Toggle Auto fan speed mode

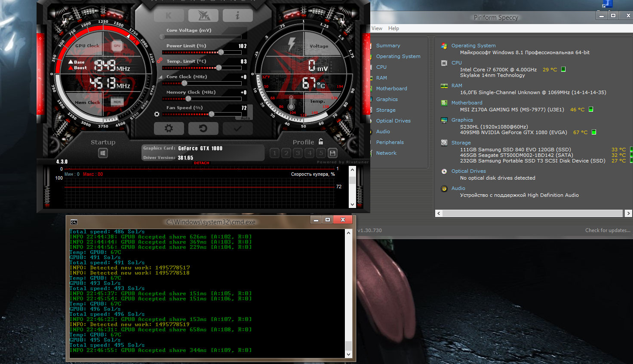point(246,118)
